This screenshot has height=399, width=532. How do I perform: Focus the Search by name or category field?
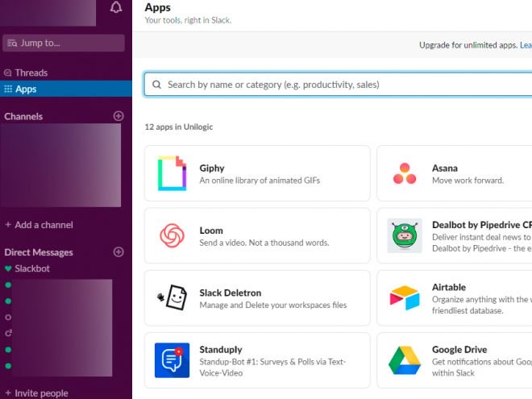coord(338,85)
